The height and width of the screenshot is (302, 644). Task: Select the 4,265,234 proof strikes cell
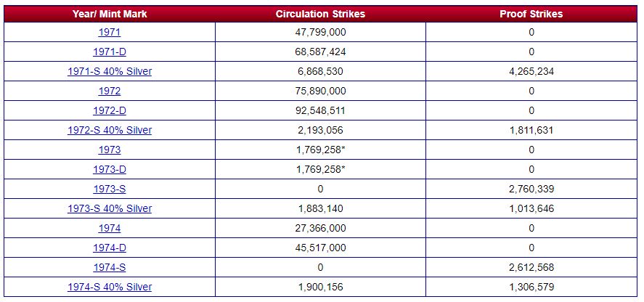click(x=531, y=71)
